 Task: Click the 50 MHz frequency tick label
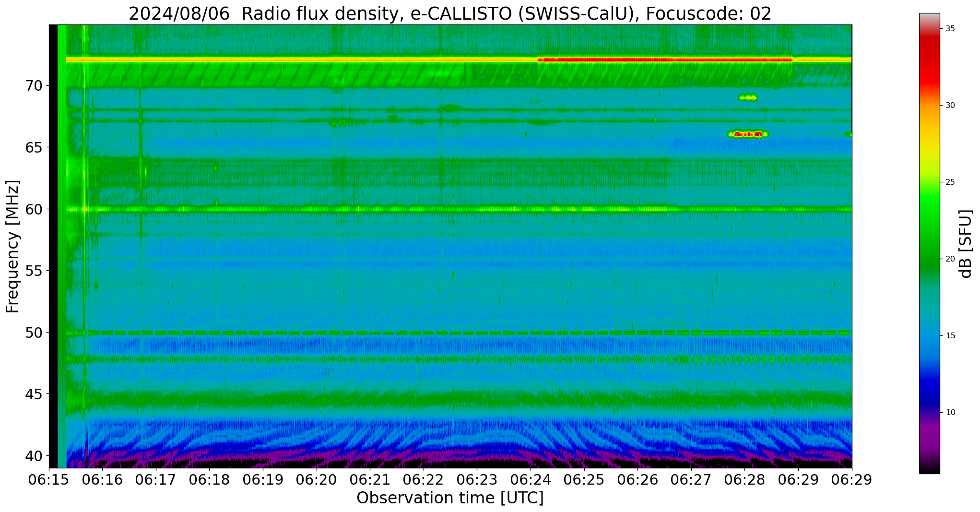pos(34,332)
